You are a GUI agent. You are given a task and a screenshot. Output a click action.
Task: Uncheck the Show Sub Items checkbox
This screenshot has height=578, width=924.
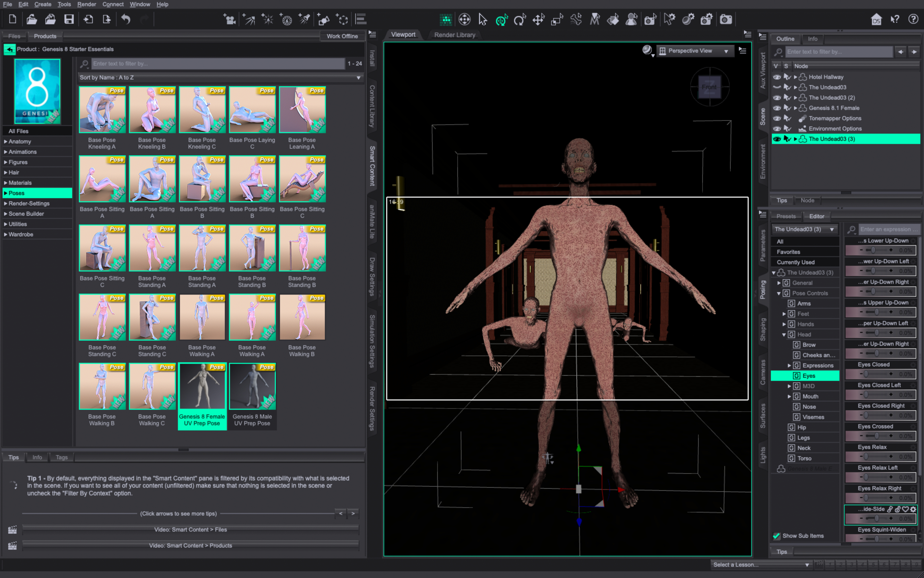pos(776,536)
